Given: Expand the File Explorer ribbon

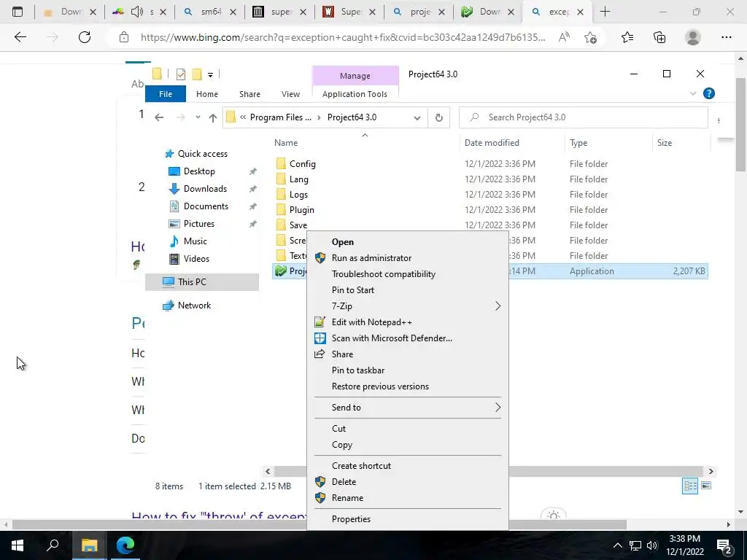Looking at the screenshot, I should 693,94.
